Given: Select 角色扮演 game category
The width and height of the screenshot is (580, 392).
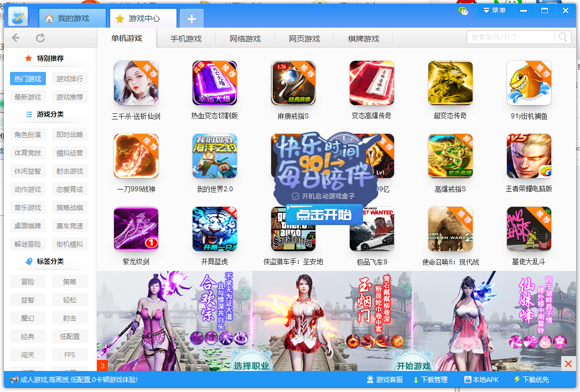Looking at the screenshot, I should coord(28,135).
